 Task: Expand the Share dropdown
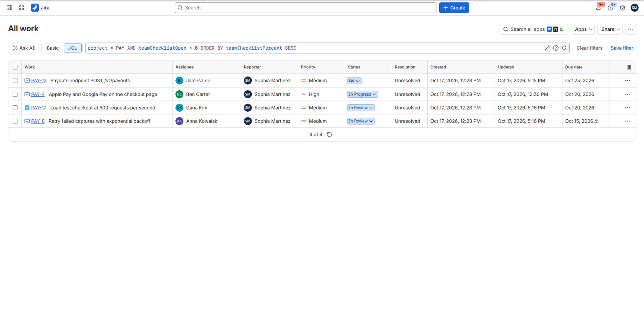(x=610, y=29)
